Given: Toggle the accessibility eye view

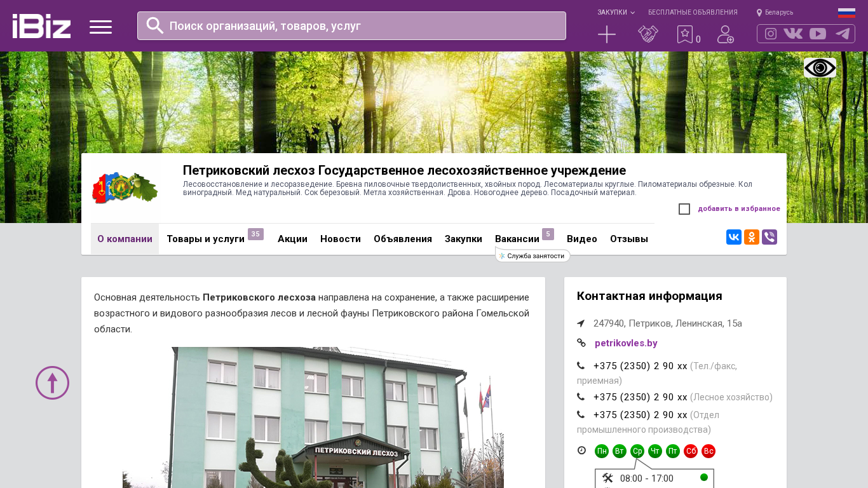Looking at the screenshot, I should coord(820,67).
